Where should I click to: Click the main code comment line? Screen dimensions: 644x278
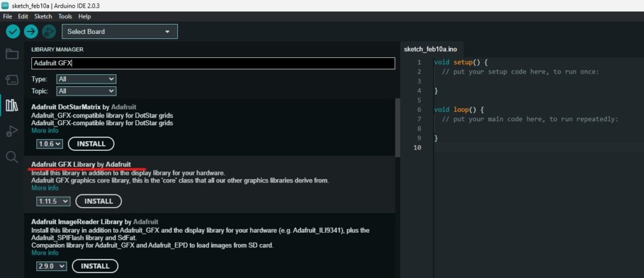coord(530,119)
